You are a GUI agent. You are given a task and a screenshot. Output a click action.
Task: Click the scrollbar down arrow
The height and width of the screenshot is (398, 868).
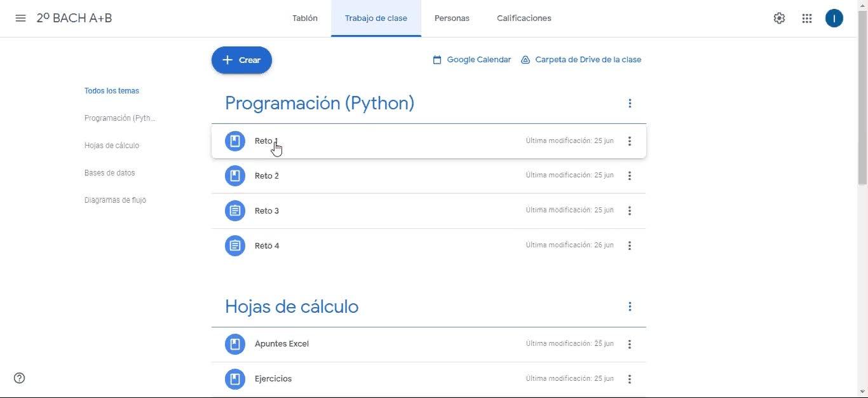[x=862, y=392]
